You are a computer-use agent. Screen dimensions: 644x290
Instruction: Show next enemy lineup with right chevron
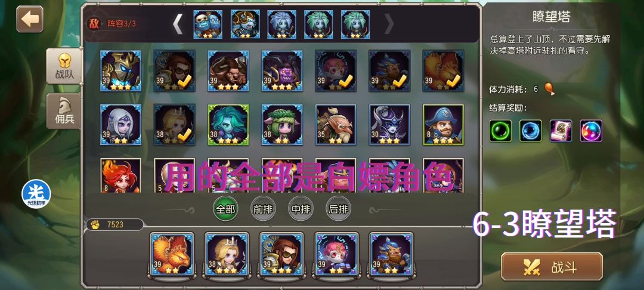click(x=389, y=24)
